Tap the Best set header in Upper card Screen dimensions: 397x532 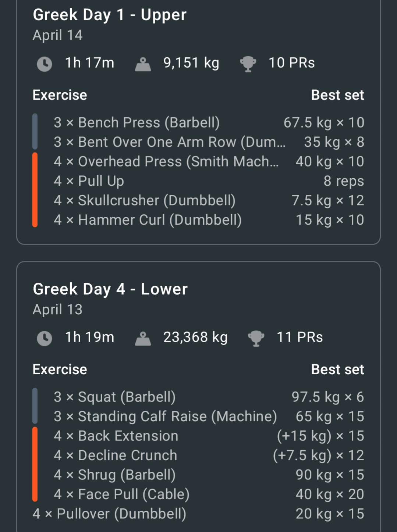point(338,95)
